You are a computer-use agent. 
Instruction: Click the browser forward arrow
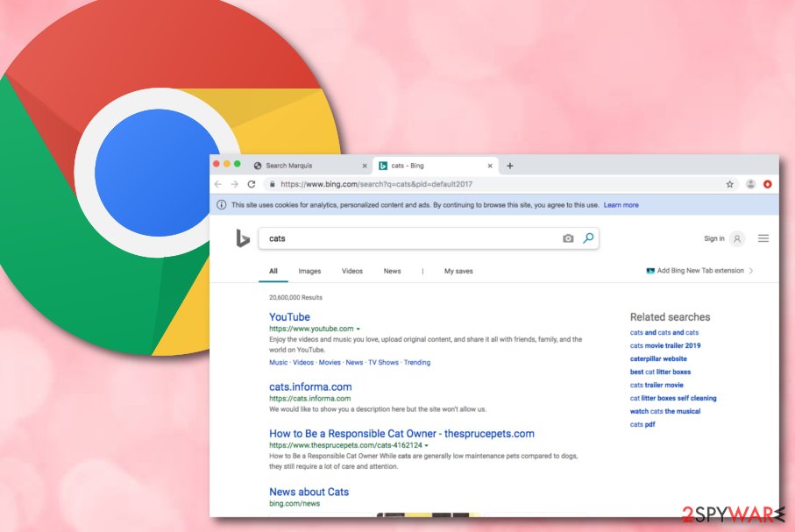[234, 184]
